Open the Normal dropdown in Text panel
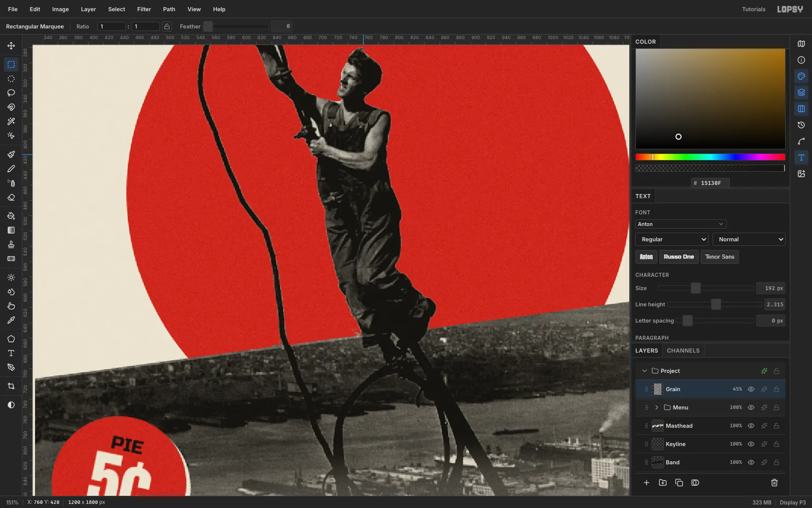 [749, 239]
